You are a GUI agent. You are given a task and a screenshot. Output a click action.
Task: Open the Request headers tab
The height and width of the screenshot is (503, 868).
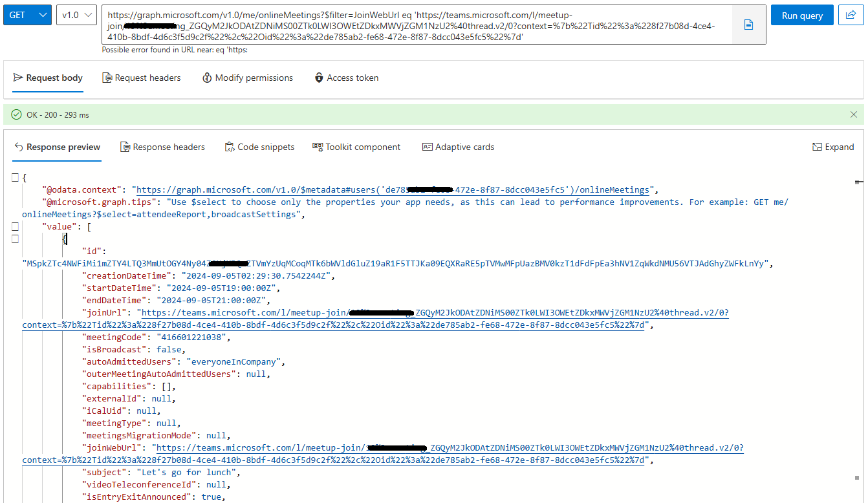(142, 78)
